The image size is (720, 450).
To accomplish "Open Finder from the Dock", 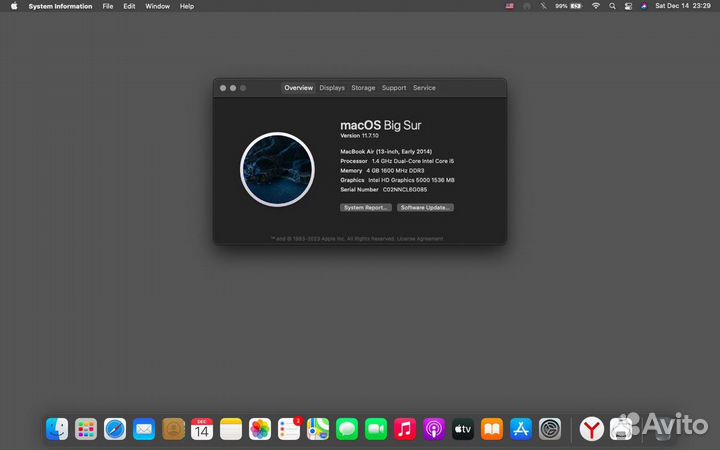I will coord(57,429).
